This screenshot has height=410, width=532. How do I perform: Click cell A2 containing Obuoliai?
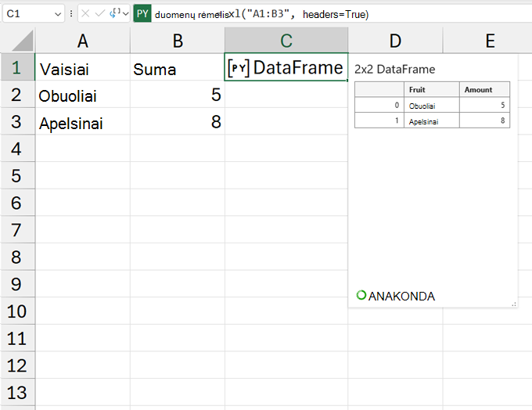coord(83,95)
